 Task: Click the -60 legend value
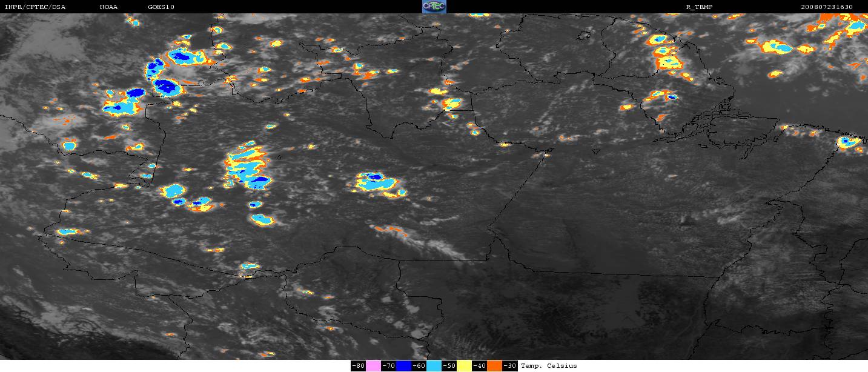point(419,366)
